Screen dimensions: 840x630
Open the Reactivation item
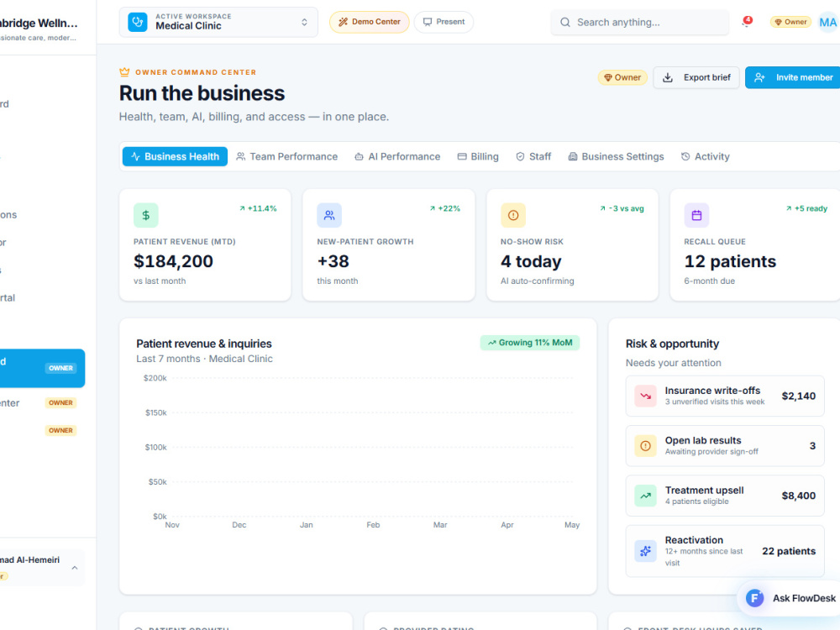(x=725, y=551)
